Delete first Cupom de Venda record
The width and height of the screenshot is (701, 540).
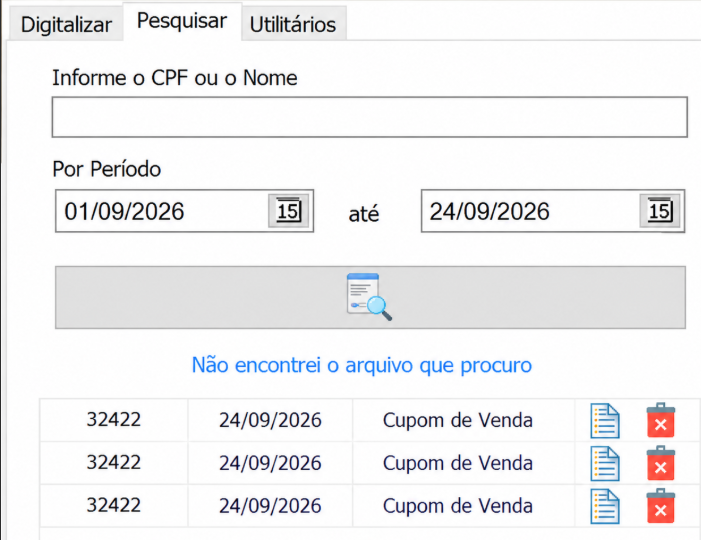pyautogui.click(x=661, y=420)
